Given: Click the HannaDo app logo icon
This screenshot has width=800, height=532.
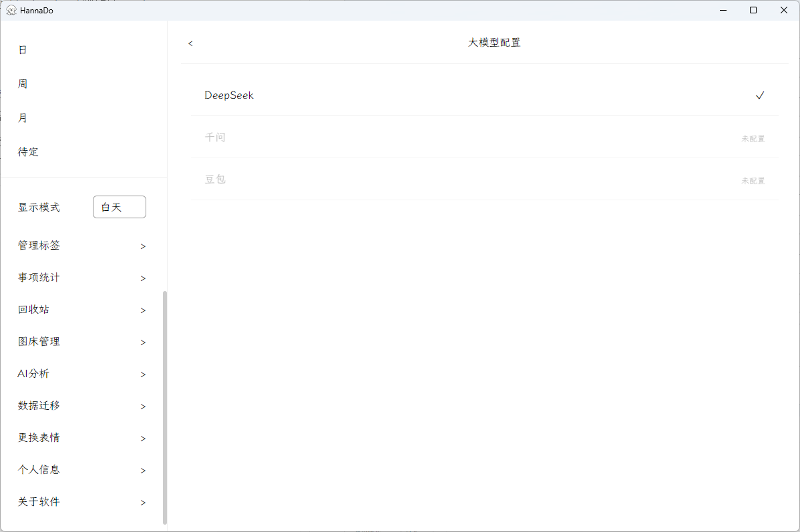Looking at the screenshot, I should coord(11,10).
